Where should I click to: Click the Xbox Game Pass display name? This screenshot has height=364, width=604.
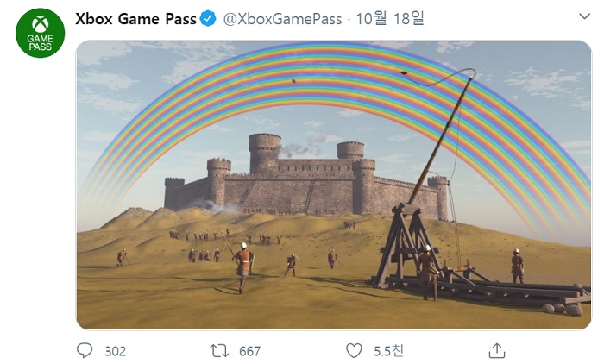[x=135, y=19]
